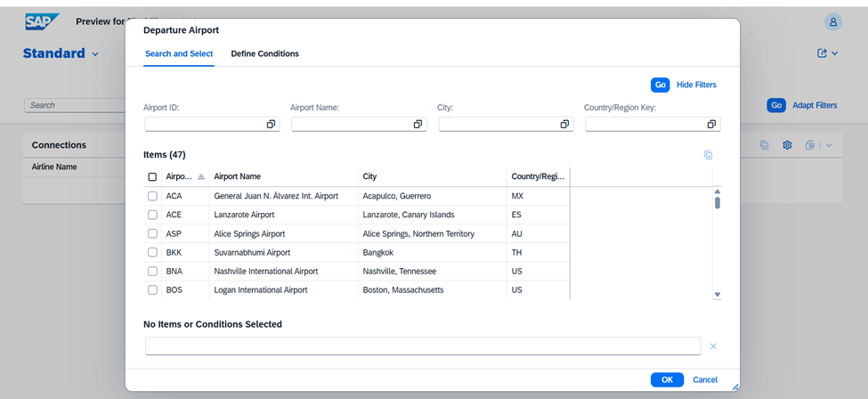Open table settings gear icon in Connections
The width and height of the screenshot is (868, 399).
(x=787, y=145)
